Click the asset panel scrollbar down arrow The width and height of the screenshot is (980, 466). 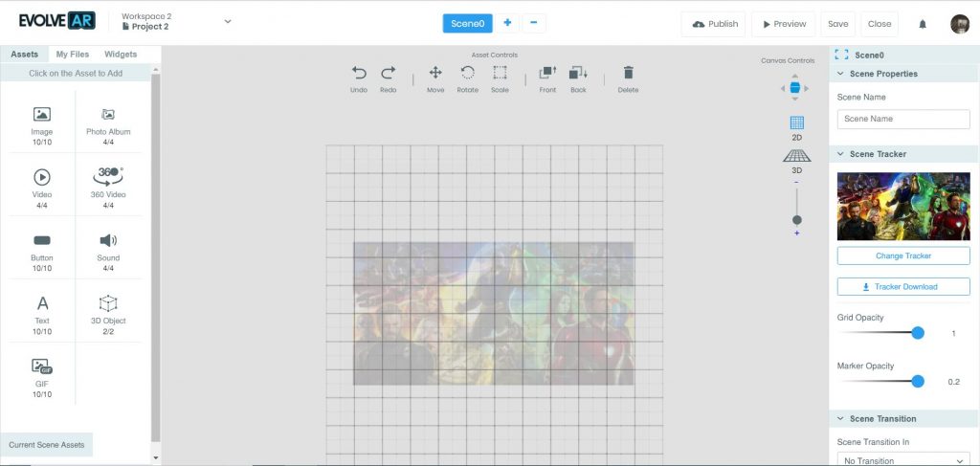156,458
